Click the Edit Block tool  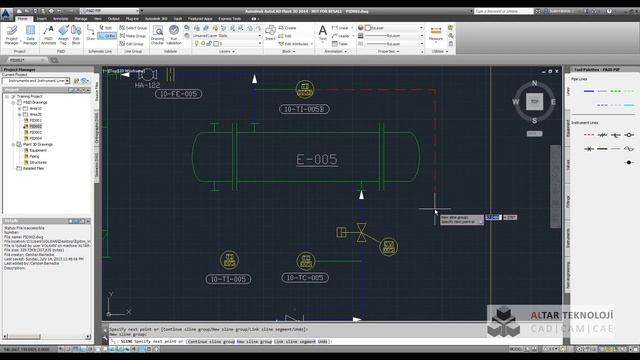coord(76,35)
